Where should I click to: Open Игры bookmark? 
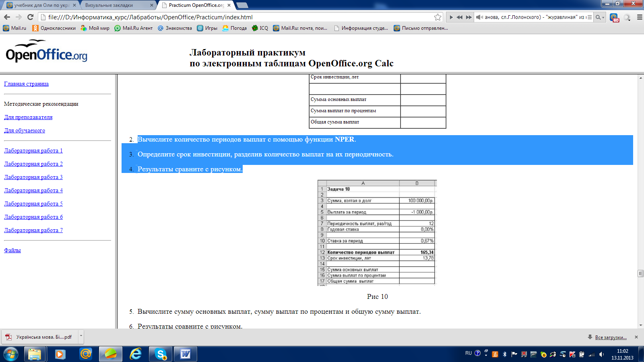click(x=207, y=28)
